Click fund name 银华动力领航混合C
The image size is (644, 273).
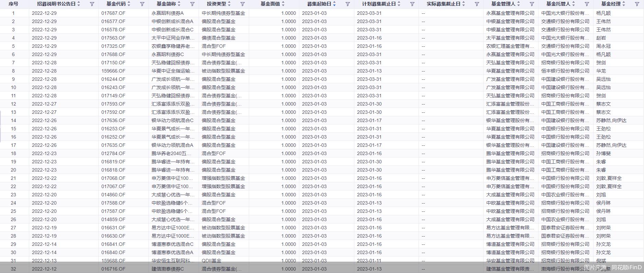(x=173, y=120)
